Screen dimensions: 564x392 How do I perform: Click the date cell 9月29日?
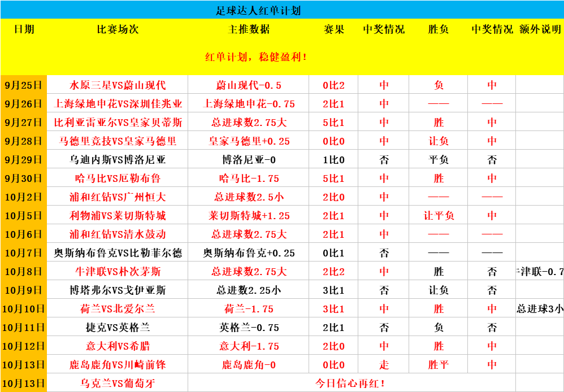click(x=23, y=160)
